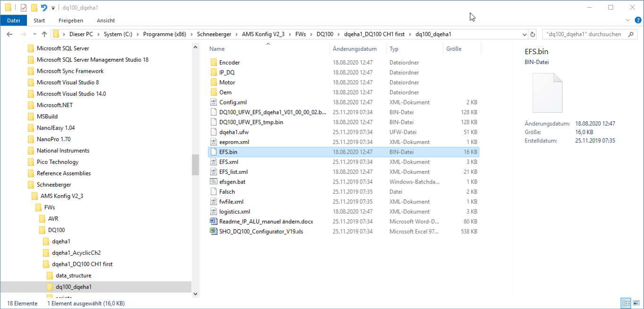
Task: Select the Readme_IP_ALU_manuel ändern.docx file
Action: tap(266, 221)
